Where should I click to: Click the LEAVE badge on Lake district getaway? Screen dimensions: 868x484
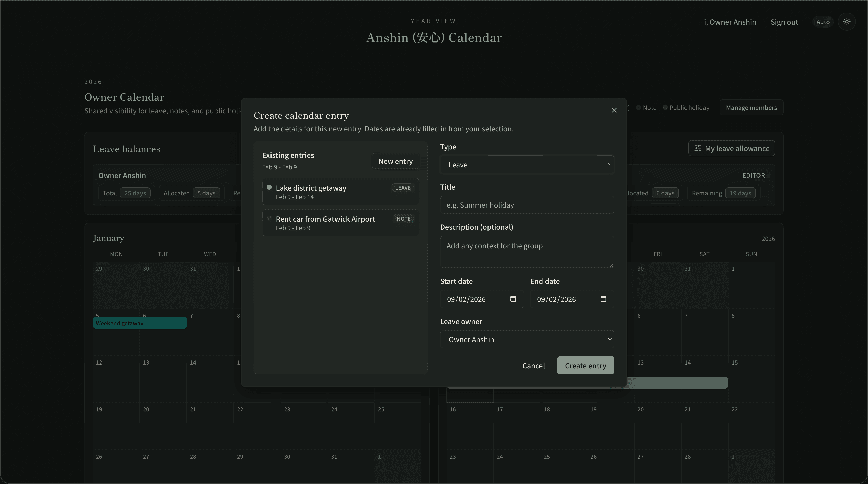click(402, 188)
